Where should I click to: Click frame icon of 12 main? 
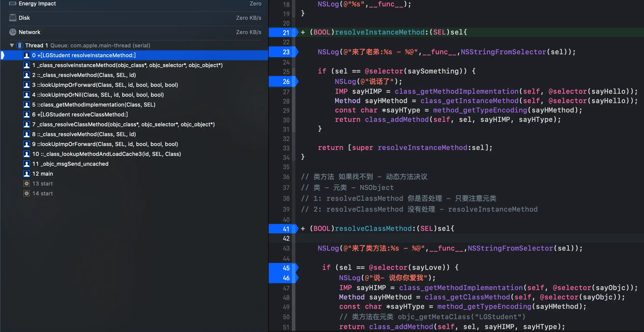pyautogui.click(x=26, y=174)
